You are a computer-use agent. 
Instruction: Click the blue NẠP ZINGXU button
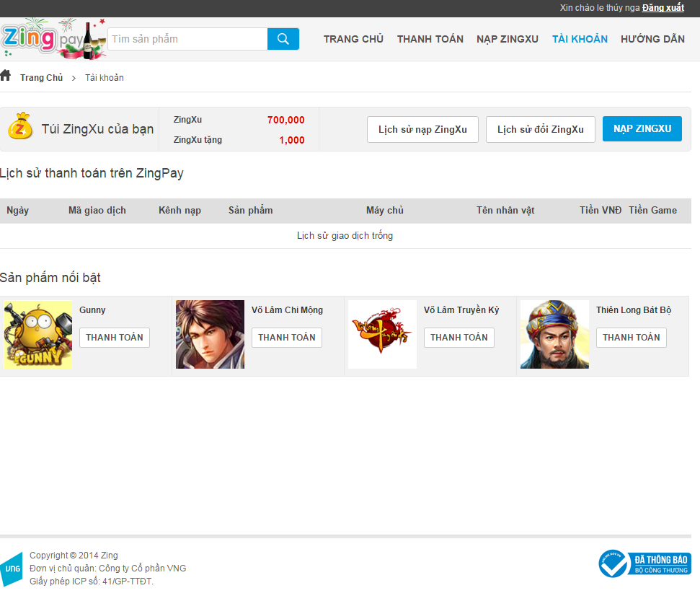coord(642,128)
